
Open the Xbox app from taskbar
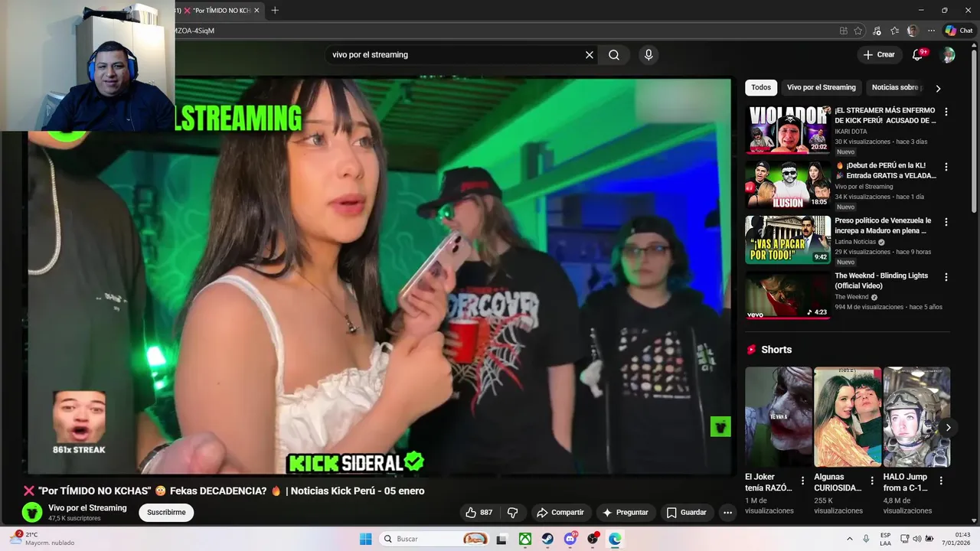click(x=525, y=539)
